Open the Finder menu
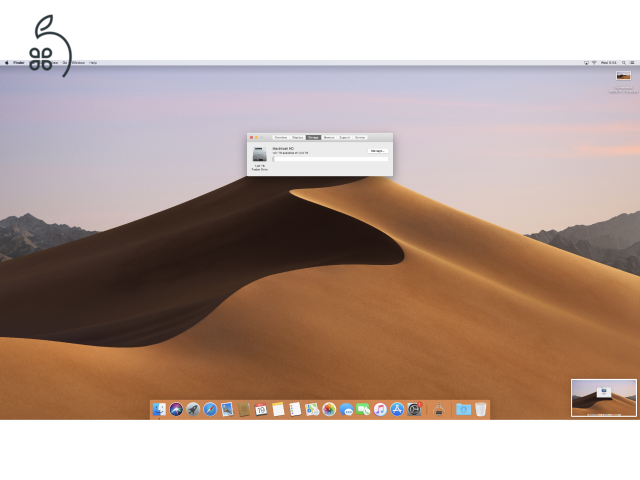 click(19, 62)
